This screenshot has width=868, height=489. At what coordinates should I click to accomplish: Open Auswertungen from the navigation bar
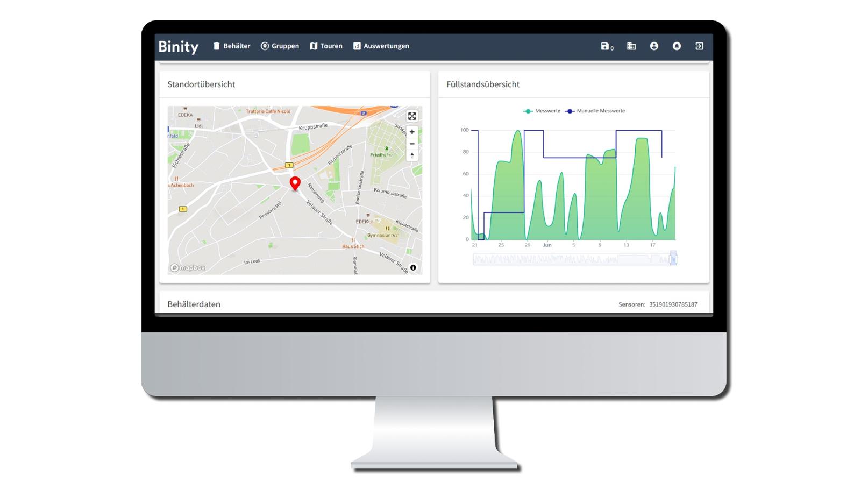381,46
